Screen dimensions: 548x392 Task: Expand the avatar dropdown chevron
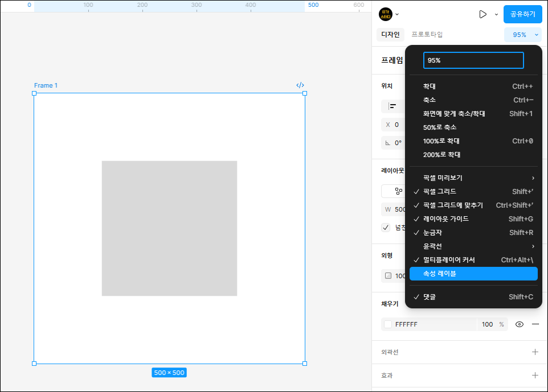(397, 14)
